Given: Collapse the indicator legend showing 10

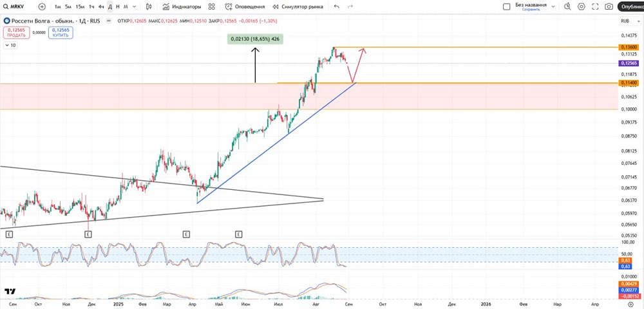Looking at the screenshot, I should click(x=10, y=46).
